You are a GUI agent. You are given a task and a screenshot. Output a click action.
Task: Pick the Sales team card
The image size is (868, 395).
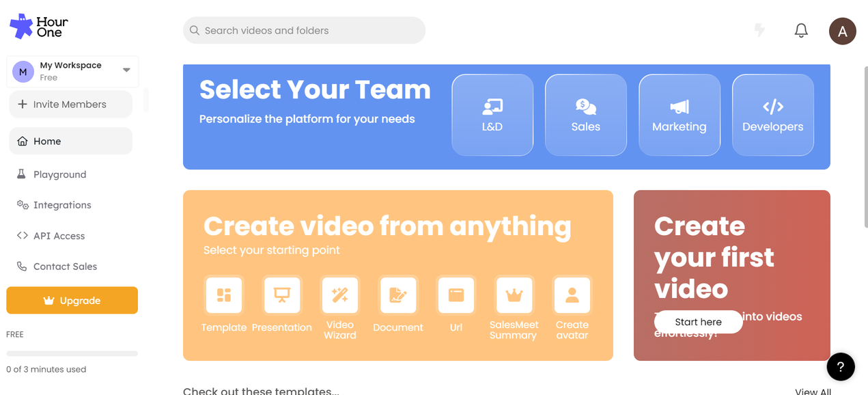586,115
